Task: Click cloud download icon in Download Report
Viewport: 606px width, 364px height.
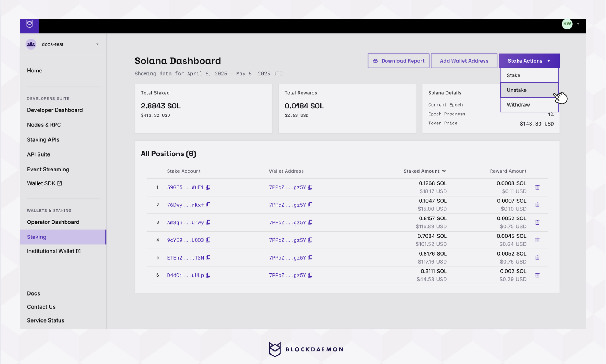Action: click(375, 61)
